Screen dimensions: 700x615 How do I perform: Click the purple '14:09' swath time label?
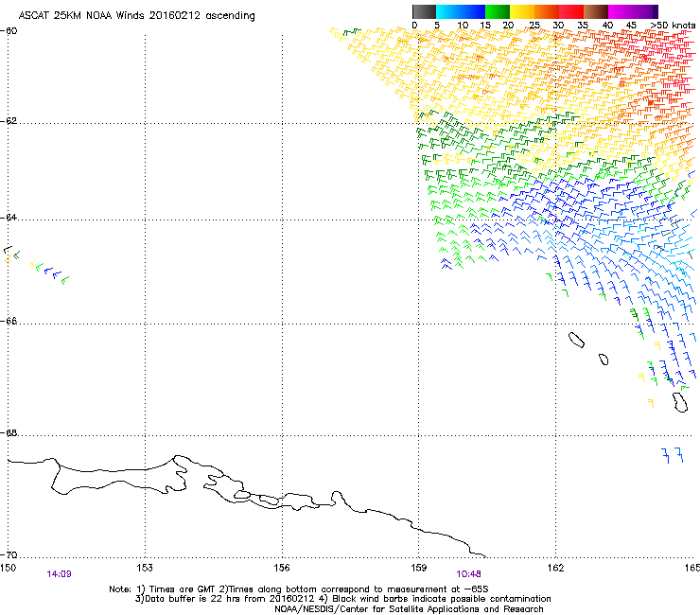59,574
